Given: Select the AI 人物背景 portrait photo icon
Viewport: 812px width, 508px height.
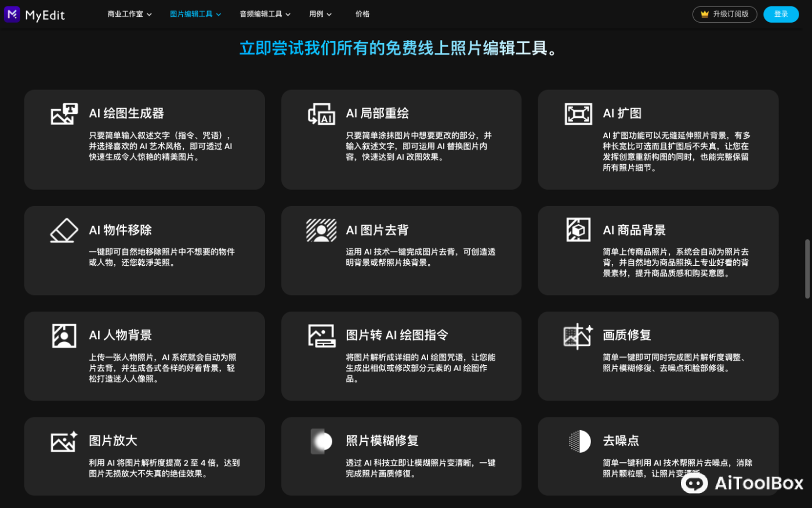Looking at the screenshot, I should [x=64, y=336].
